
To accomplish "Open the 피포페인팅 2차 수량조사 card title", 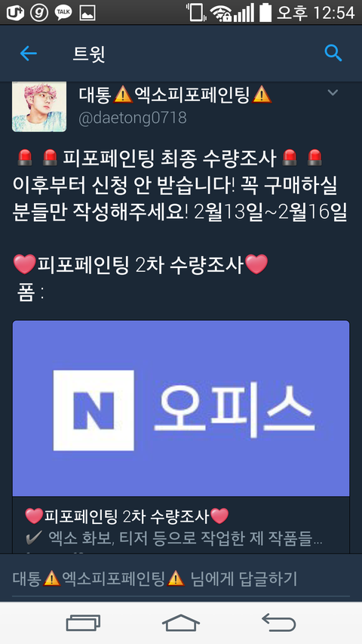I will [x=127, y=516].
